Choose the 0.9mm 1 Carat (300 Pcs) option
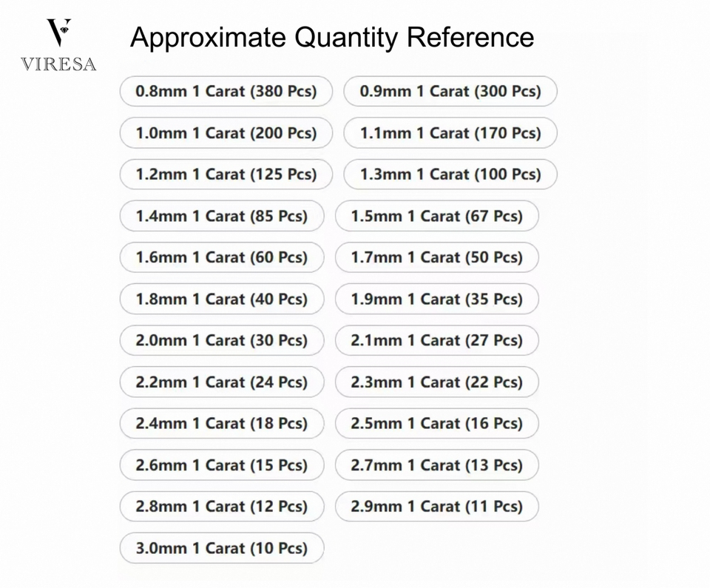Screen dimensions: 710x588 point(450,92)
